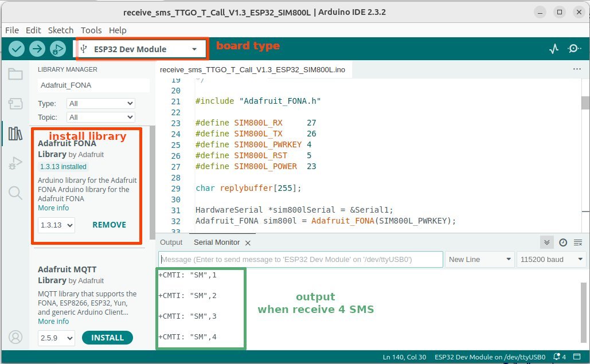Open the Sketch menu

pos(61,30)
